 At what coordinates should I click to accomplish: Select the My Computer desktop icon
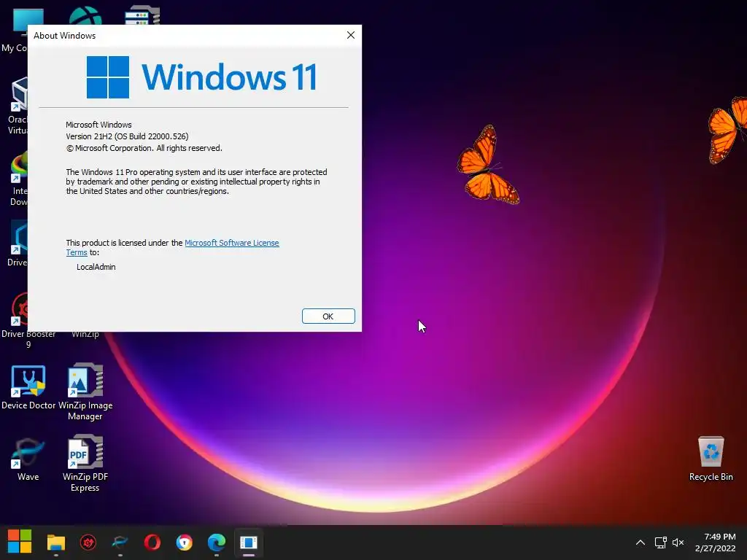[15, 31]
